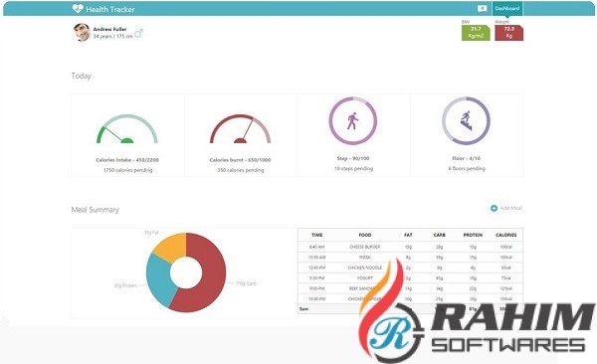This screenshot has width=597, height=364.
Task: Click the male gender symbol icon
Action: point(138,33)
